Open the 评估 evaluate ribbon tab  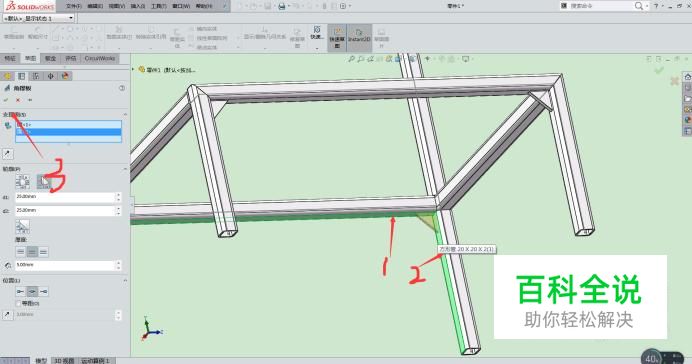point(71,58)
